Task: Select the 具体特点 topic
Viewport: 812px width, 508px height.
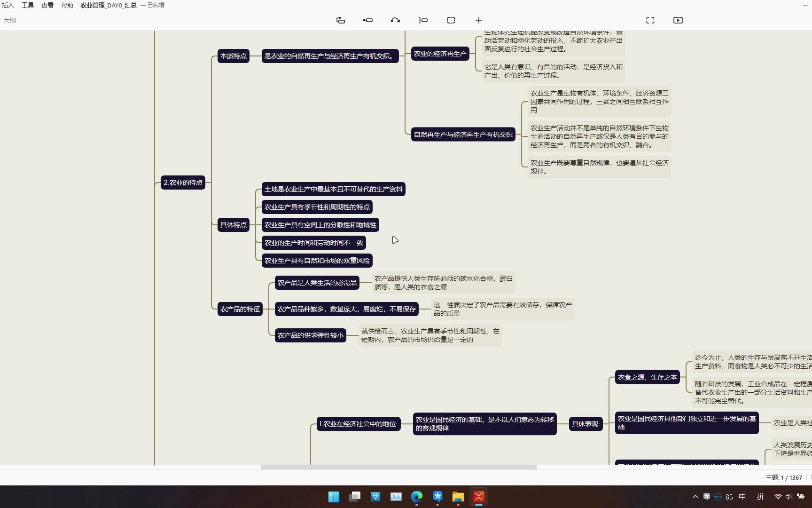Action: [x=234, y=225]
